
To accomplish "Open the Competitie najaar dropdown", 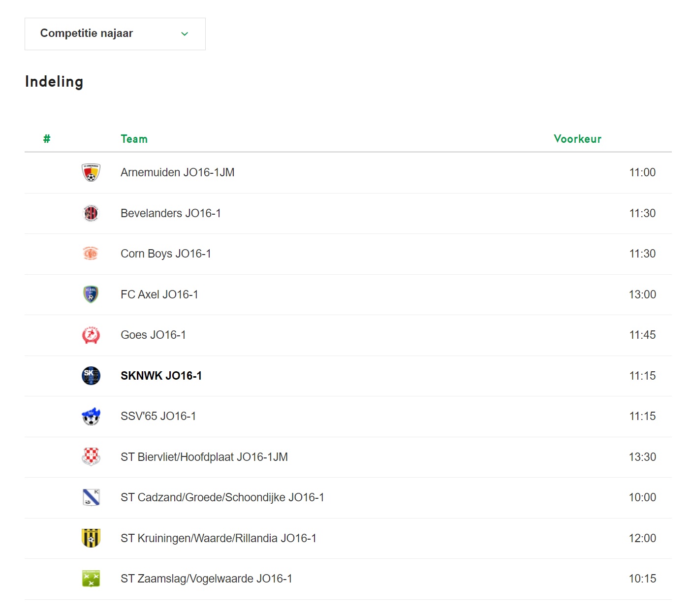I will [115, 34].
